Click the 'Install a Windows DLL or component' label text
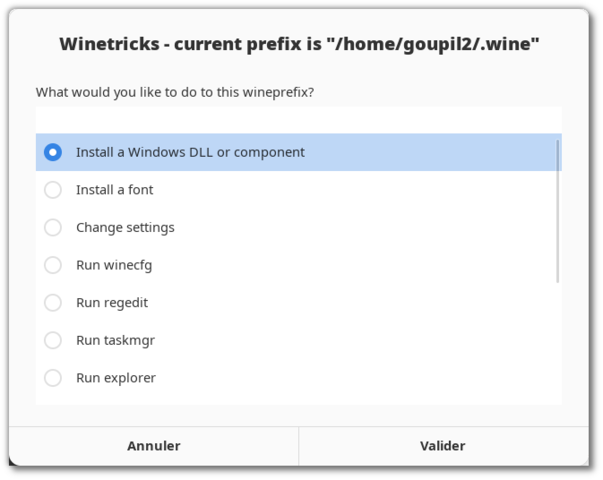Viewport: 603px width, 480px height. [190, 152]
